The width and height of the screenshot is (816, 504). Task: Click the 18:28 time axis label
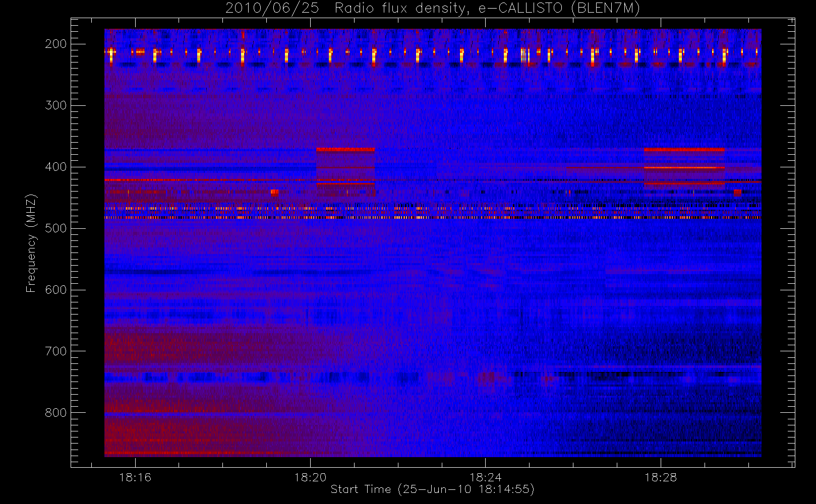(661, 477)
